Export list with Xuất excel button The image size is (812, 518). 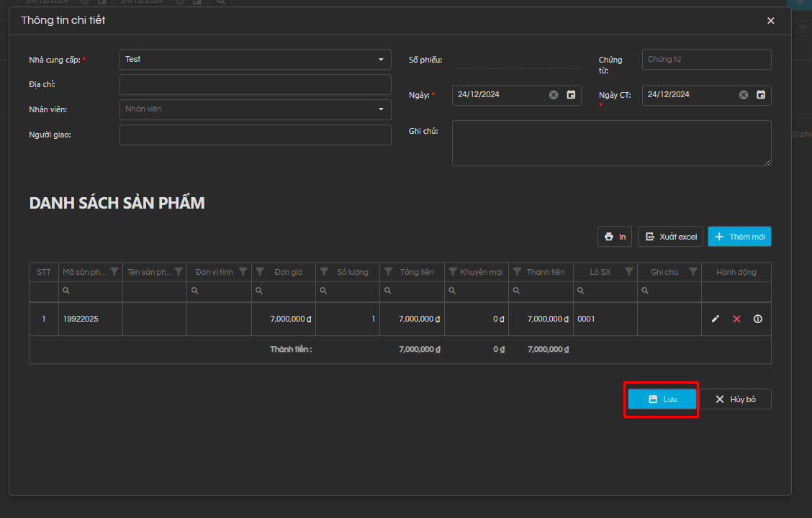[x=670, y=237]
